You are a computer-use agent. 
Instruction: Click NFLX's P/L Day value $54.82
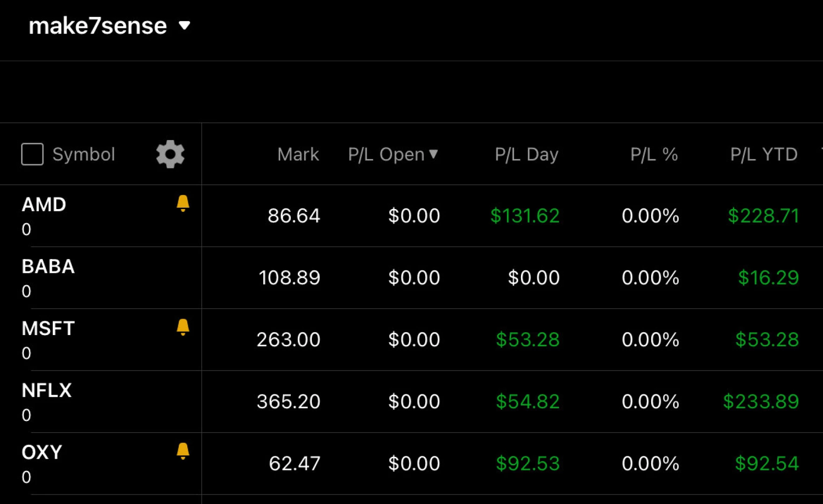pos(528,401)
